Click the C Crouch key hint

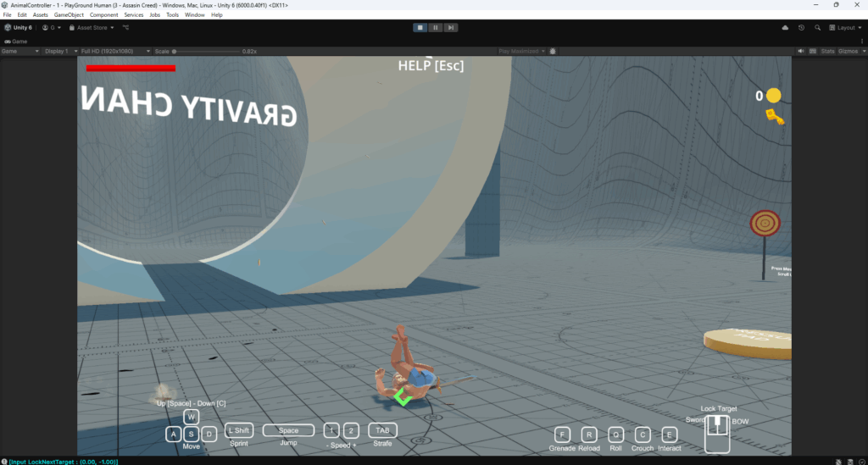(643, 435)
